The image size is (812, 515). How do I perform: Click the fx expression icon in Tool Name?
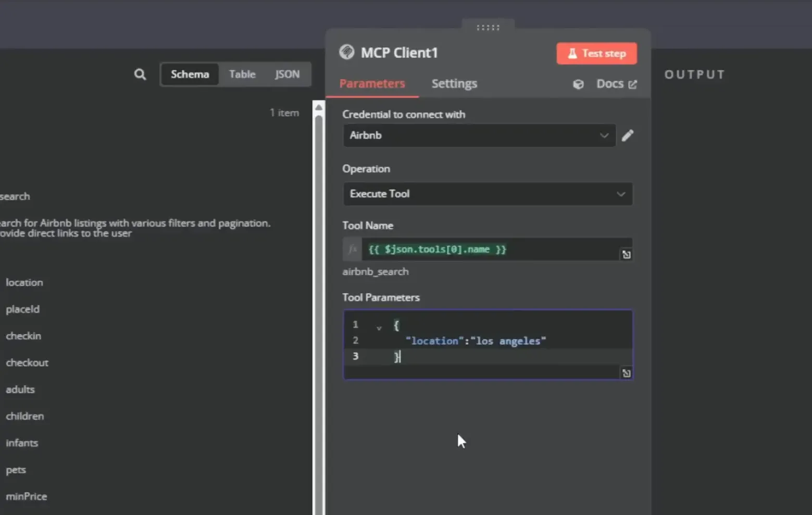[x=353, y=249]
